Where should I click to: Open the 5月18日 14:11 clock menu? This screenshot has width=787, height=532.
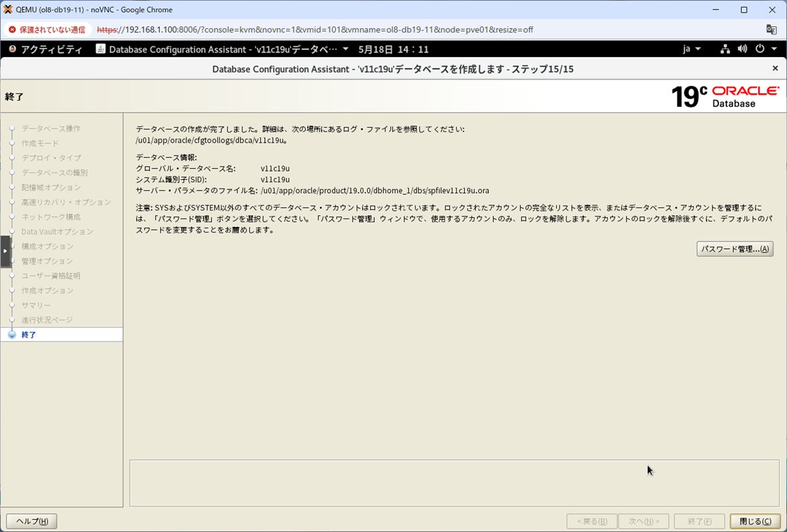(x=394, y=49)
